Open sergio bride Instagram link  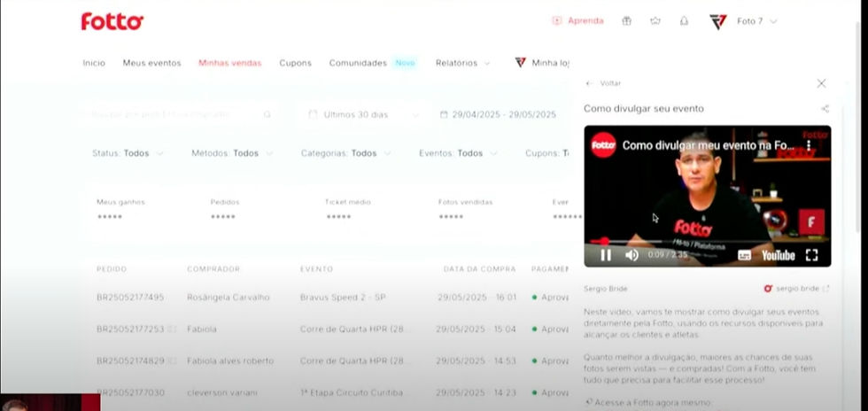click(796, 289)
